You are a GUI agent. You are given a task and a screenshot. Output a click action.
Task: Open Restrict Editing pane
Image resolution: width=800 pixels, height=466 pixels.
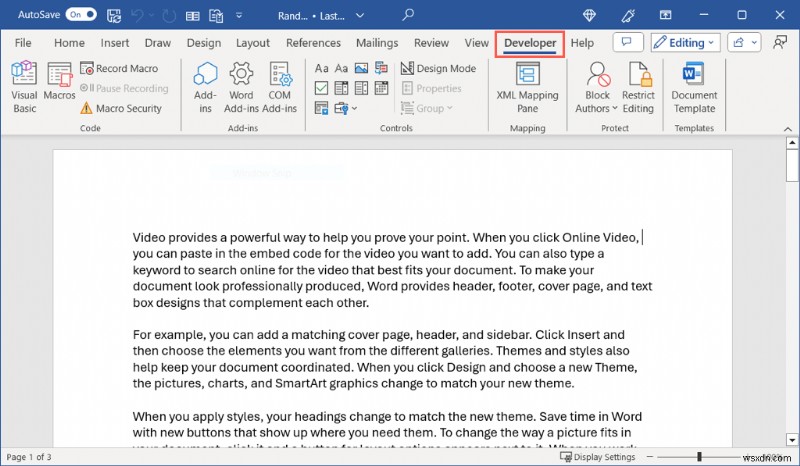pyautogui.click(x=638, y=87)
